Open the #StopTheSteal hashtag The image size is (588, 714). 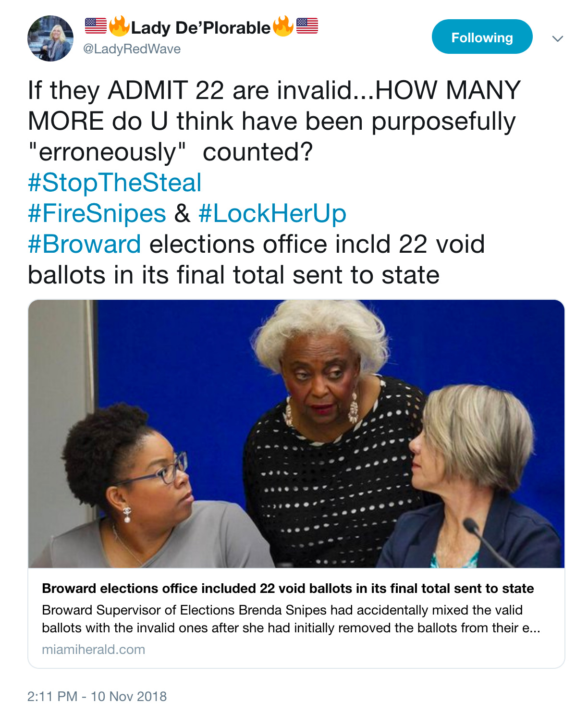pyautogui.click(x=114, y=183)
